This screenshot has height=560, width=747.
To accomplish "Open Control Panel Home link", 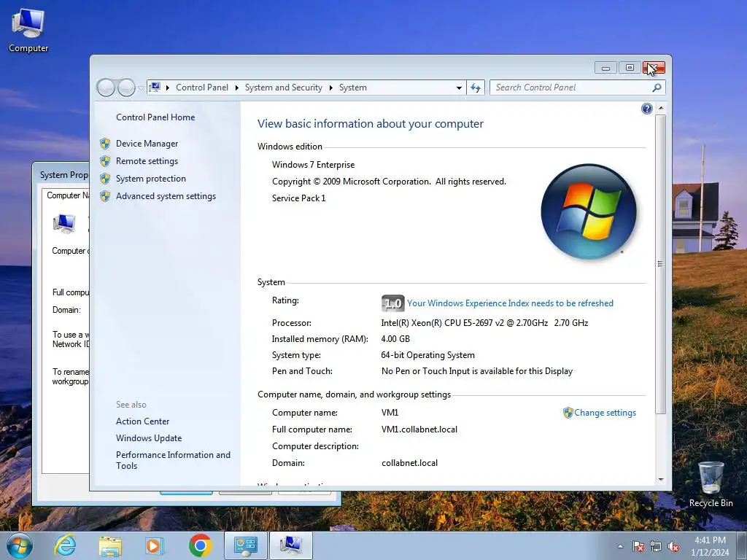I will (155, 117).
